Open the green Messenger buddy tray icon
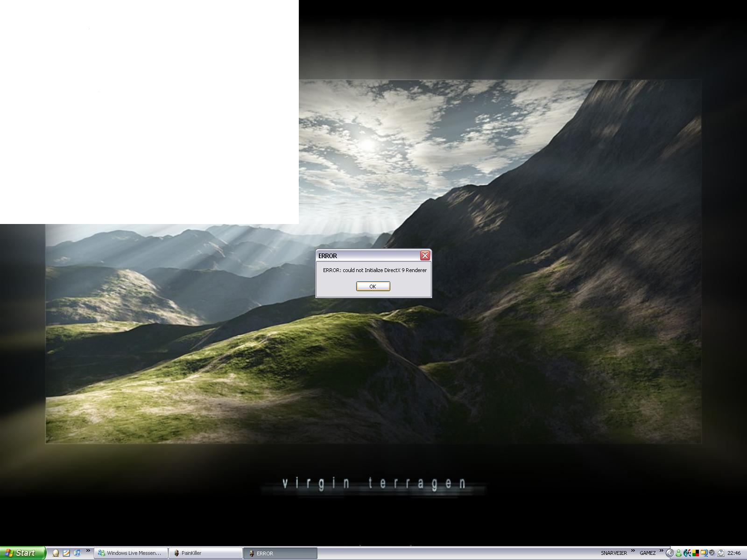Viewport: 747px width, 560px height. pyautogui.click(x=678, y=553)
